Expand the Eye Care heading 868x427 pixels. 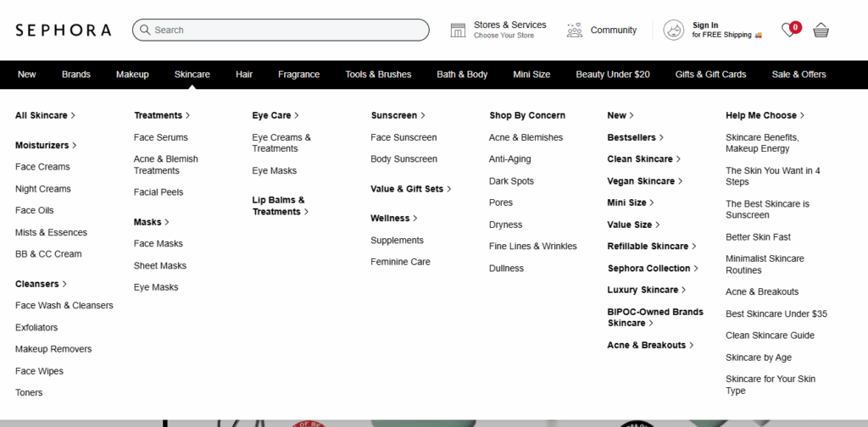[275, 115]
